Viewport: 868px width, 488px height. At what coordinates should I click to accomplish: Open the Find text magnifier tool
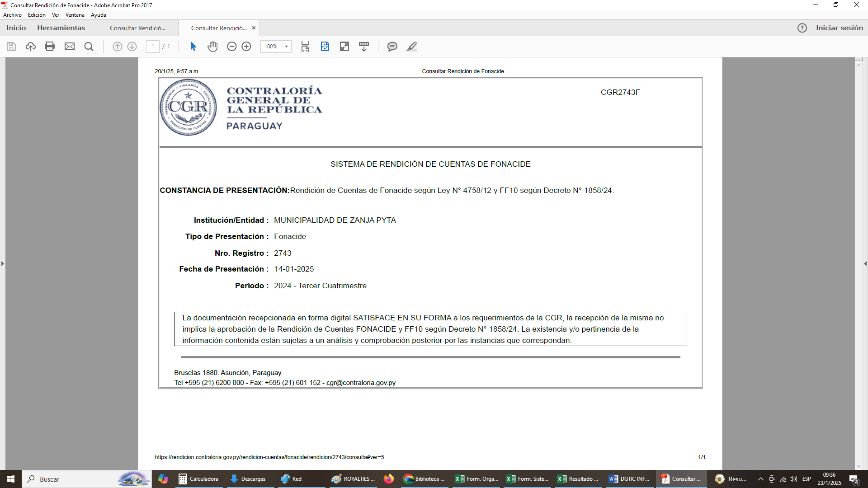89,47
